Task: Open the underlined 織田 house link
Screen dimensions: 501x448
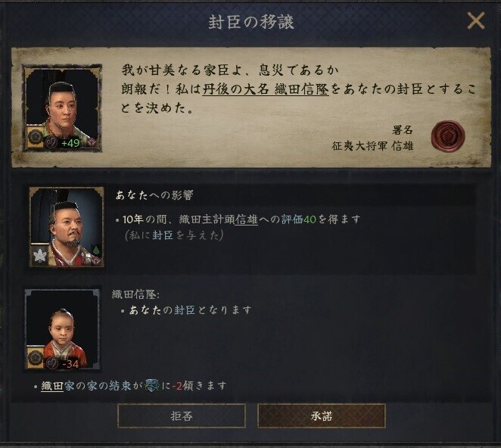Action: (x=52, y=386)
